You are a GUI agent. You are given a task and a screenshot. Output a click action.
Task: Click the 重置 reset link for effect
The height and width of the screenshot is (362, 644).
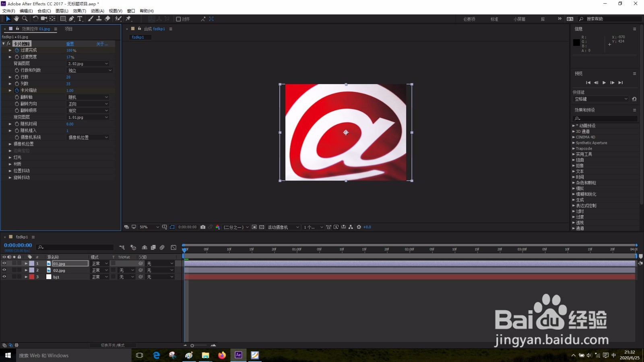[x=70, y=44]
